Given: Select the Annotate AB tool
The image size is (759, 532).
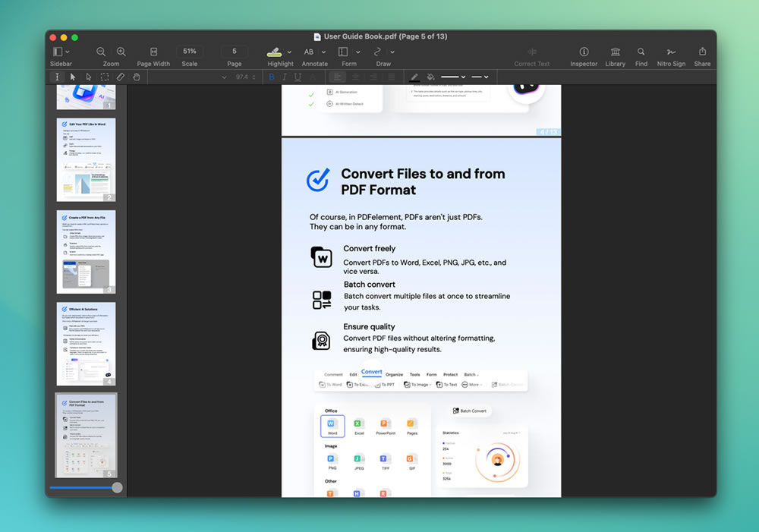Looking at the screenshot, I should pos(309,52).
